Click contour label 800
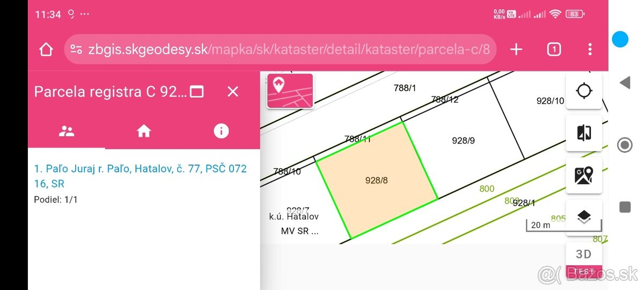 pos(487,189)
